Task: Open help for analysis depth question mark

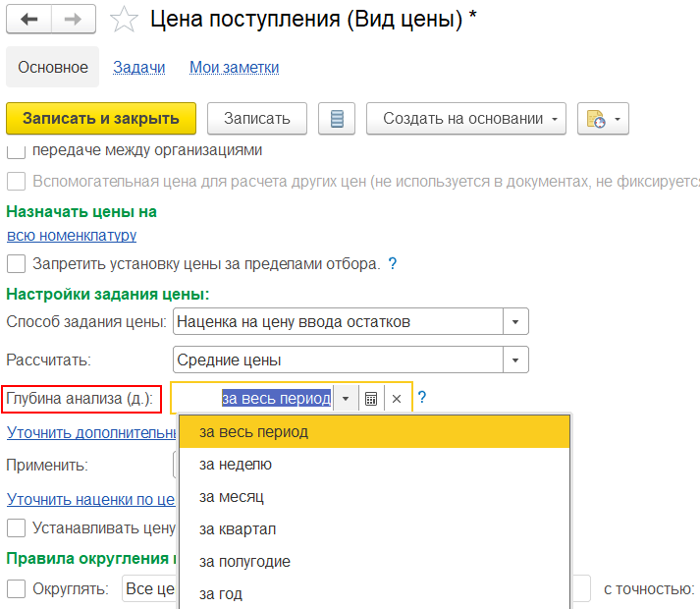Action: pyautogui.click(x=422, y=398)
